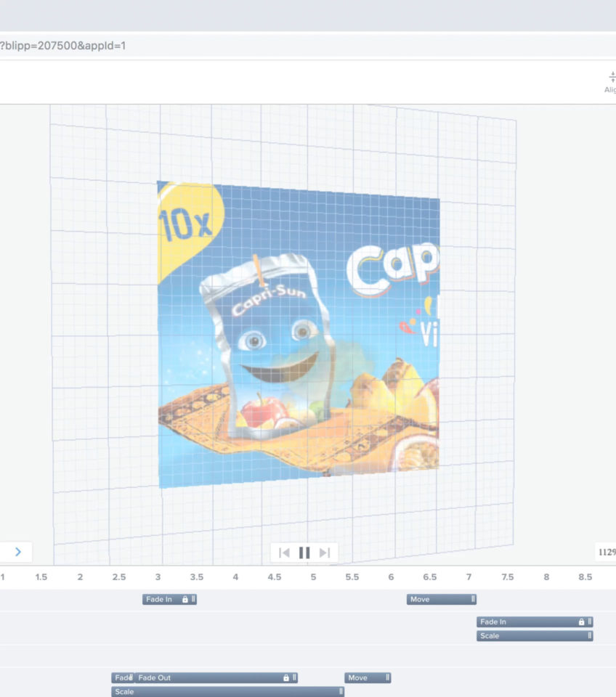Select the Fade In clip starting at 7 seconds
The width and height of the screenshot is (616, 697).
pyautogui.click(x=535, y=622)
